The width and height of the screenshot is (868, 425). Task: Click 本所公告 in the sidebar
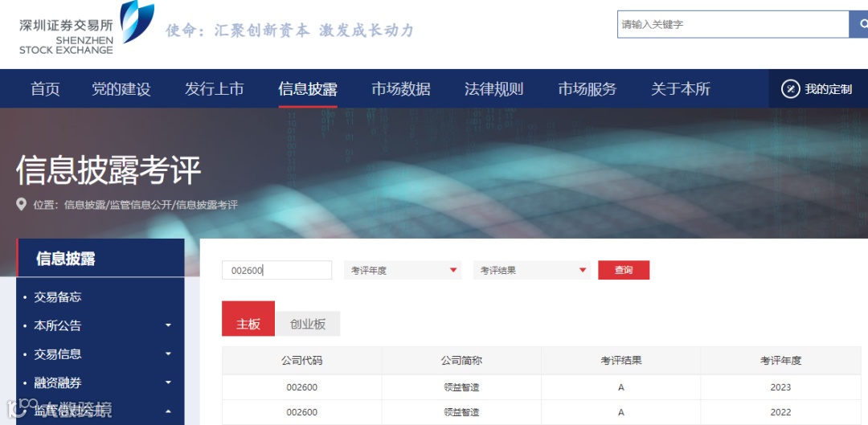coord(58,325)
